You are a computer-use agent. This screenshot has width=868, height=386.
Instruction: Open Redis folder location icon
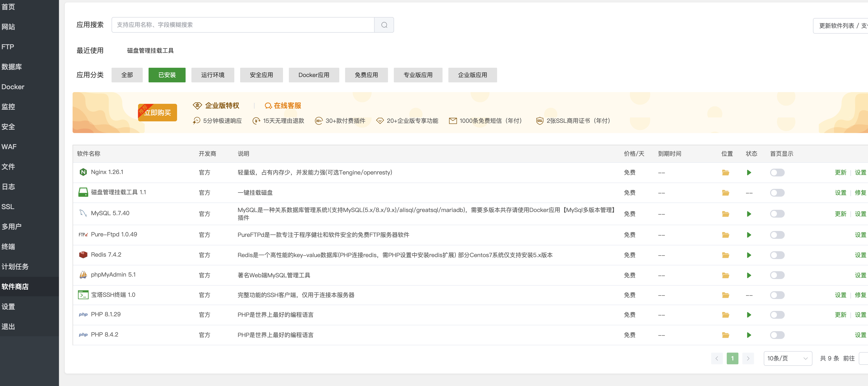point(726,255)
